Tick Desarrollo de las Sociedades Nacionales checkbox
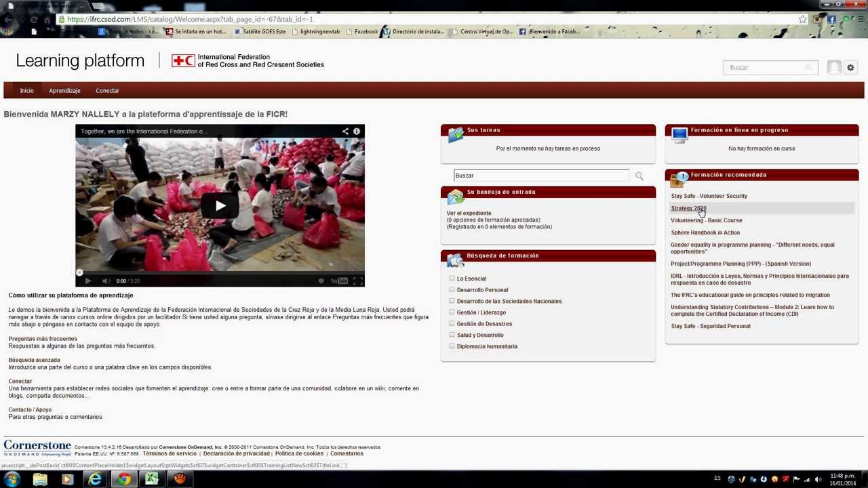Screen dimensions: 868x488 (x=452, y=301)
